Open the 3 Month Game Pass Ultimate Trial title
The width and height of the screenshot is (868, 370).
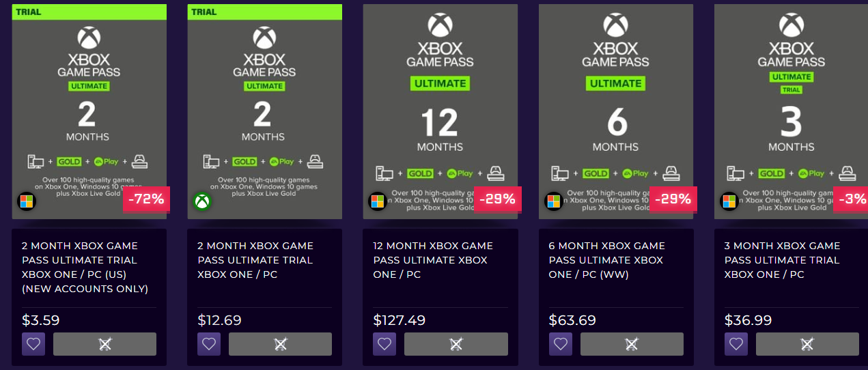[x=782, y=260]
